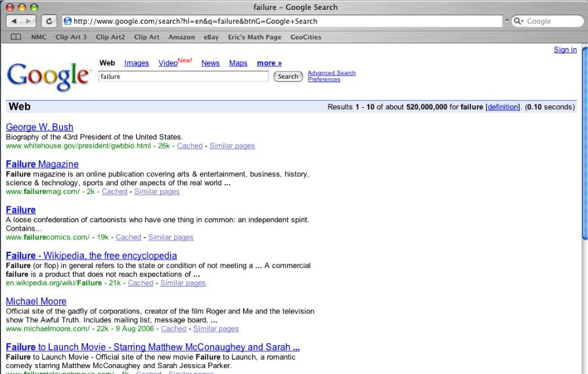This screenshot has width=588, height=374.
Task: Open Cached link for whitehouse.gov result
Action: click(190, 145)
